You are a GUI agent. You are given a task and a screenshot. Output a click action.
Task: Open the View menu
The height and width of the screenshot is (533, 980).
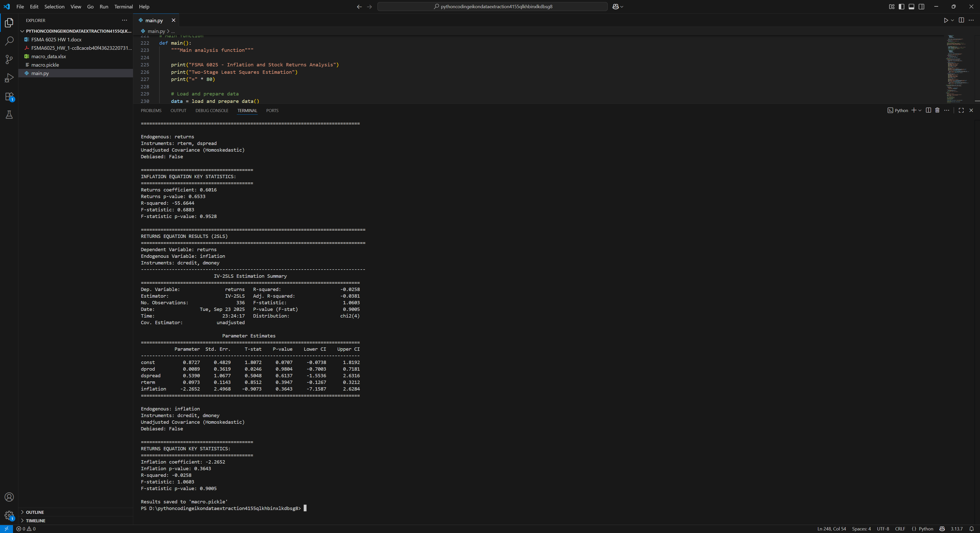pyautogui.click(x=76, y=6)
